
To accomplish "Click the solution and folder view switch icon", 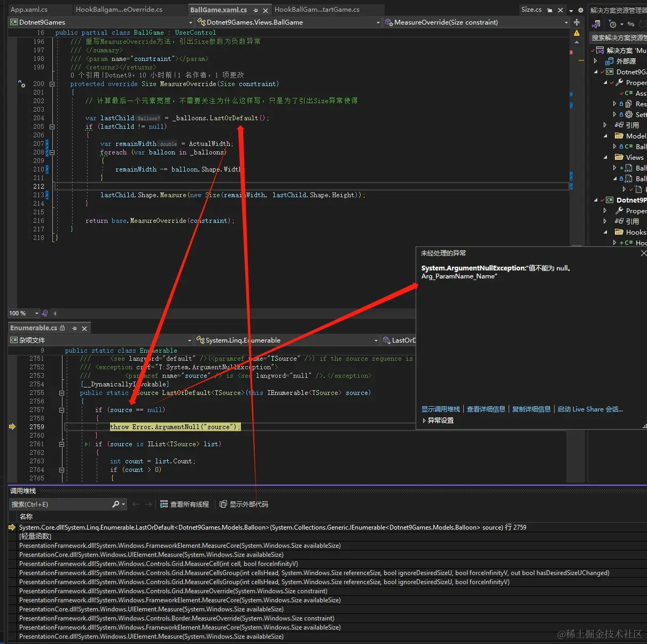I will point(597,24).
